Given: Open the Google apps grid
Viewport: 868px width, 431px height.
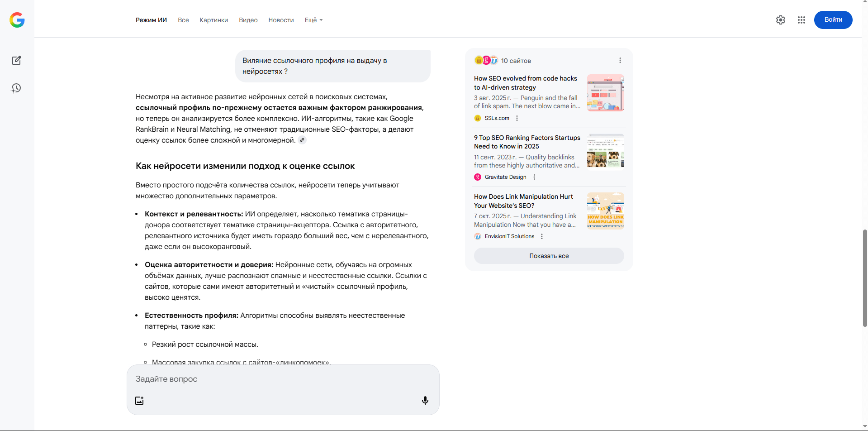Looking at the screenshot, I should pyautogui.click(x=801, y=20).
